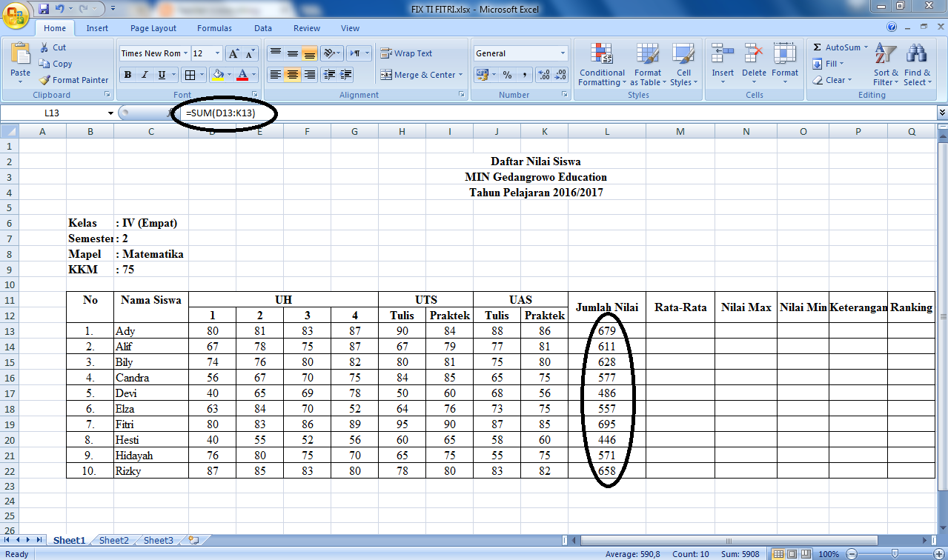948x560 pixels.
Task: Open the General number format dropdown
Action: tap(561, 53)
